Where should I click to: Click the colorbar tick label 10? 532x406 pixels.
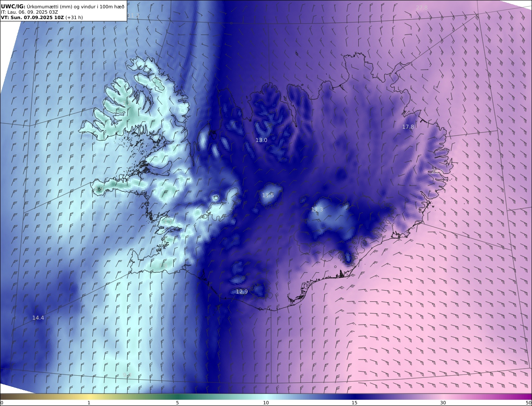tap(266, 403)
